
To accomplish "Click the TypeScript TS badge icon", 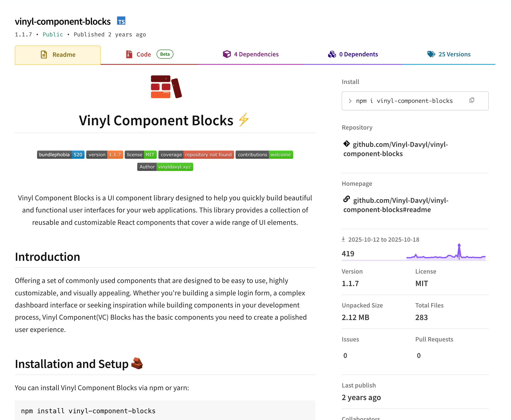I will click(121, 21).
